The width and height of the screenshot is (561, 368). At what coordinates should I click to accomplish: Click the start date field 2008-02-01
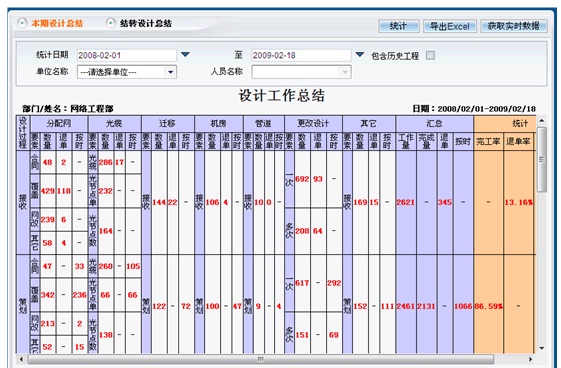127,55
